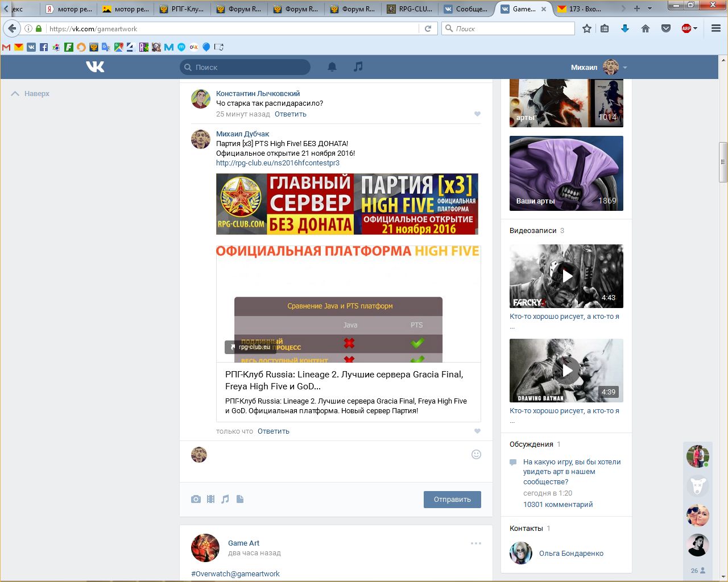Screen dimensions: 728x582
Task: List all tabs with the dropdown arrow
Action: 650,9
